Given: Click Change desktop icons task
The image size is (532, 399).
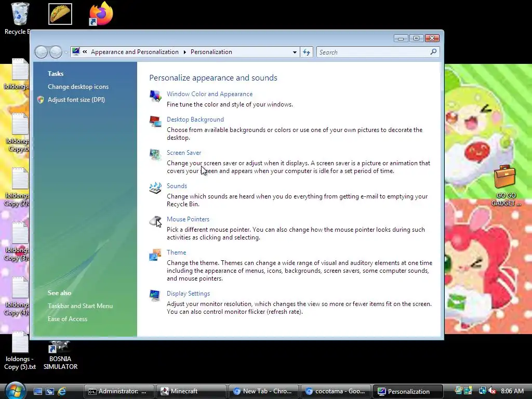Looking at the screenshot, I should pos(78,87).
